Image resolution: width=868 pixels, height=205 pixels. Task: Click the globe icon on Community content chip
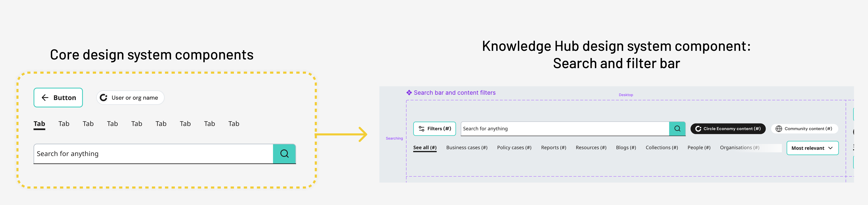pyautogui.click(x=779, y=129)
